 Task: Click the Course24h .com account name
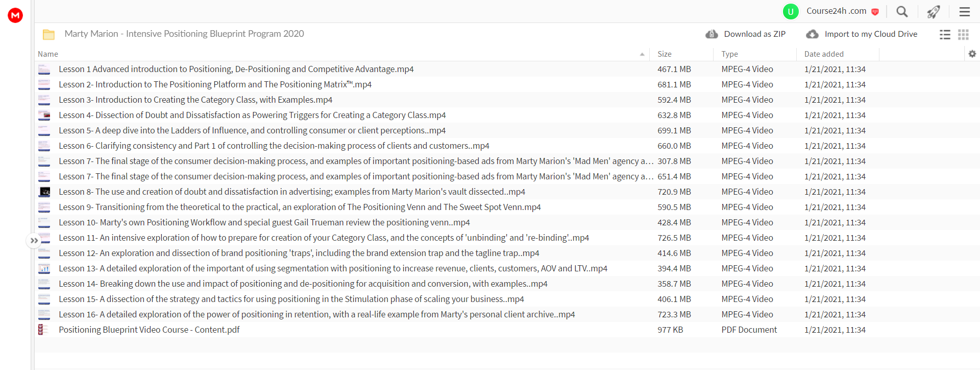point(836,11)
